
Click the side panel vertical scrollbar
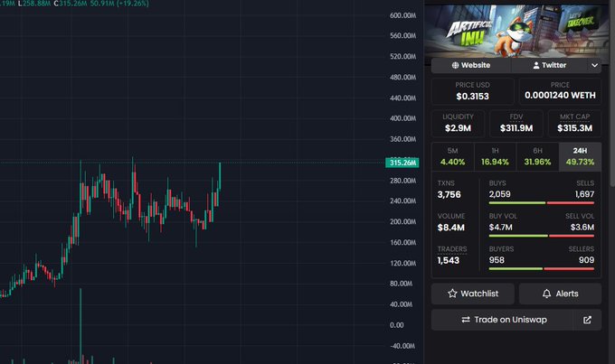tap(612, 94)
